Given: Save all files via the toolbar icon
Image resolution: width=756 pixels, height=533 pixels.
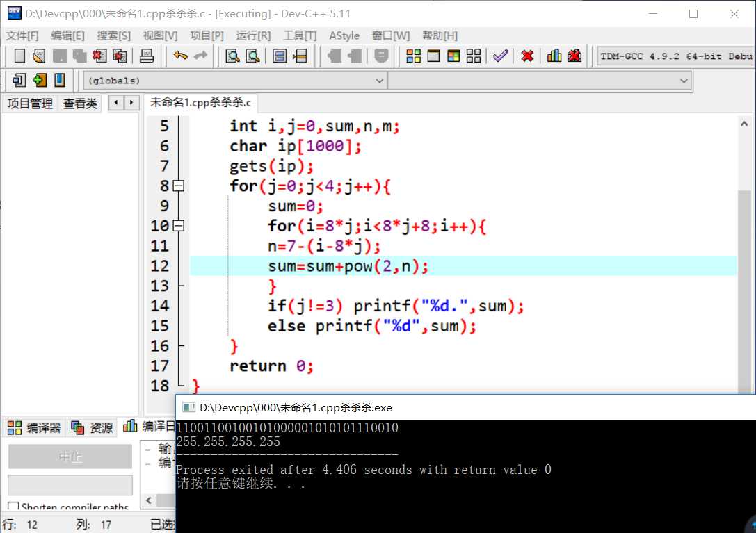Looking at the screenshot, I should 79,56.
